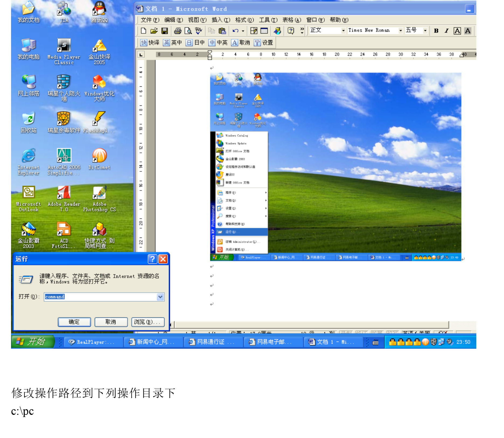Click the 金山快译 2005 desktop icon
This screenshot has width=504, height=438.
pos(99,51)
